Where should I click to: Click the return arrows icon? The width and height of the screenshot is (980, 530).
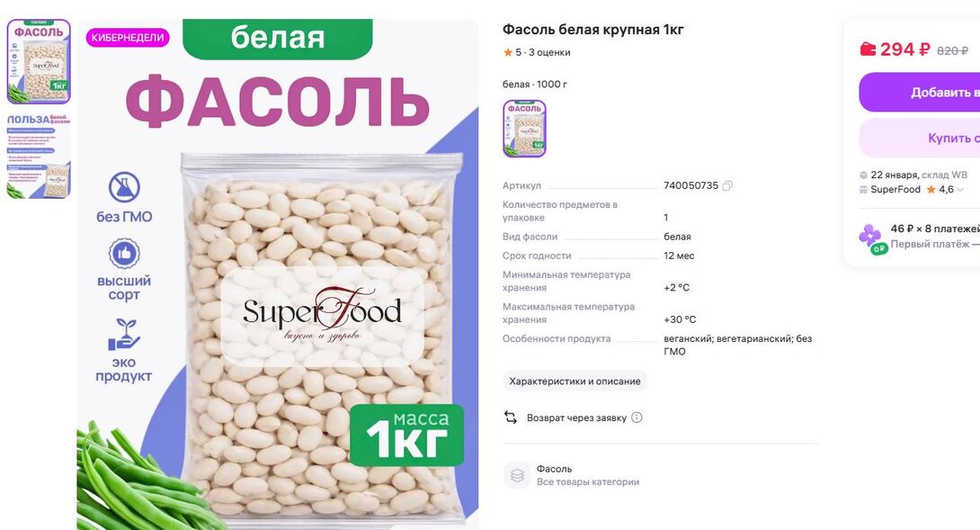click(x=511, y=418)
